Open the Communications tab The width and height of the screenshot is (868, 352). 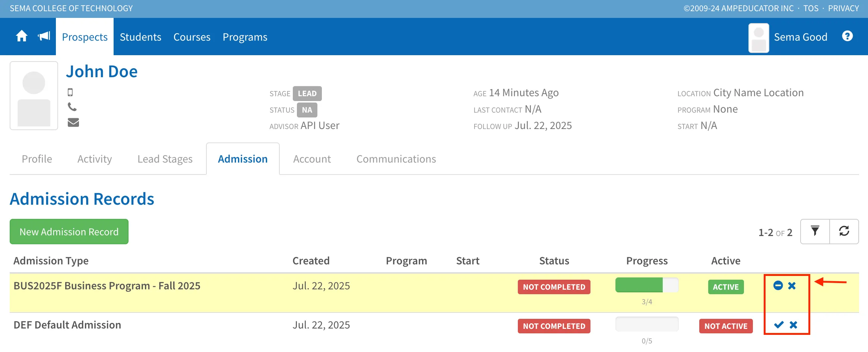point(396,159)
